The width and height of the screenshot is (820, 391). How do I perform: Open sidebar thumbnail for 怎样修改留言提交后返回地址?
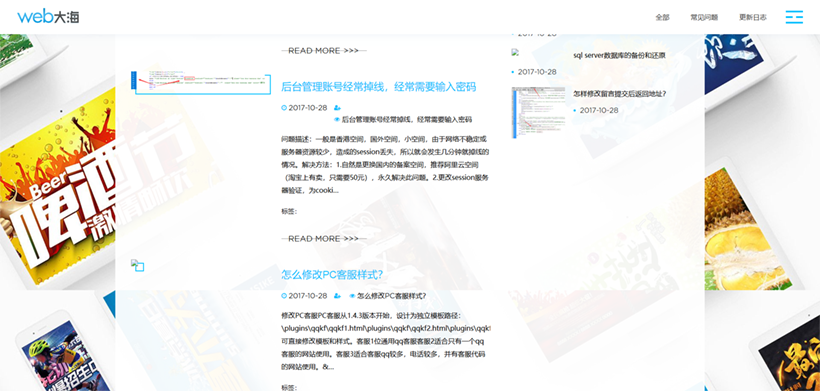(x=539, y=112)
